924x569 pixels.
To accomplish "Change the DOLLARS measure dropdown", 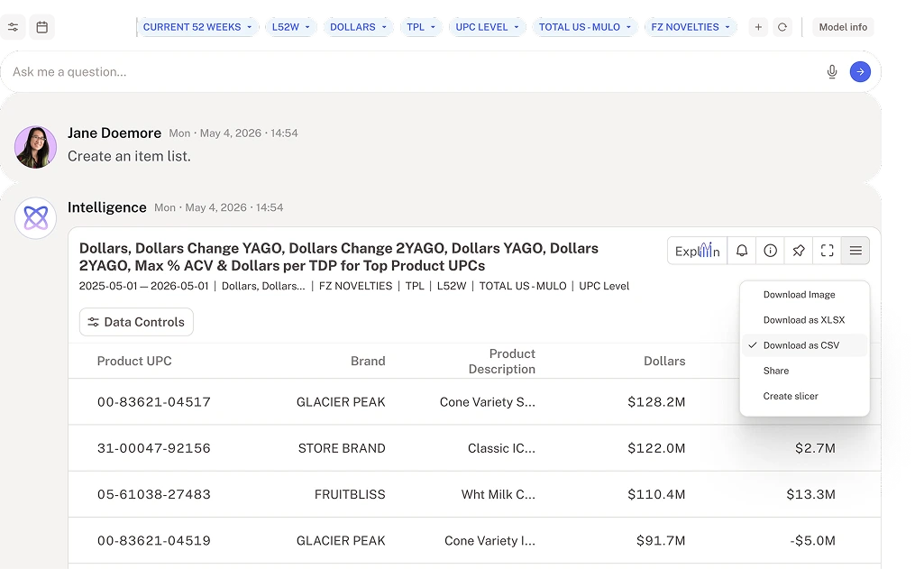I will (x=358, y=27).
